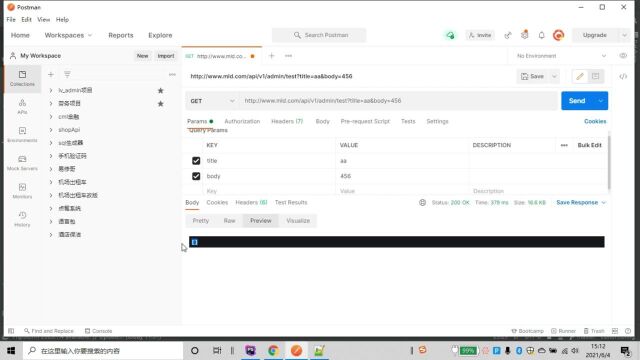
Task: Select the Pretty response view tab
Action: pyautogui.click(x=200, y=220)
